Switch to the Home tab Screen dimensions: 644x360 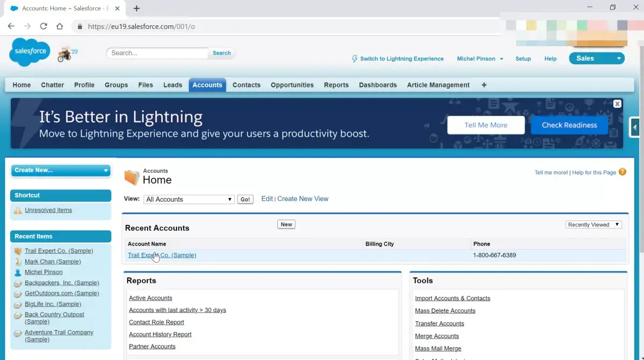(x=21, y=85)
